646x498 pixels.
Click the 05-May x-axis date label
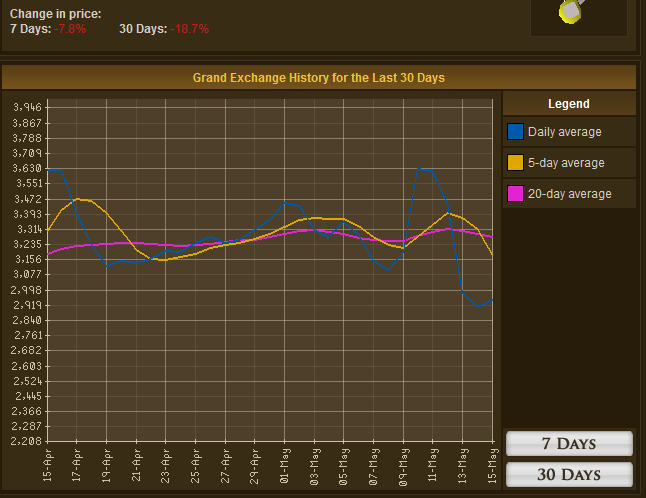(344, 466)
